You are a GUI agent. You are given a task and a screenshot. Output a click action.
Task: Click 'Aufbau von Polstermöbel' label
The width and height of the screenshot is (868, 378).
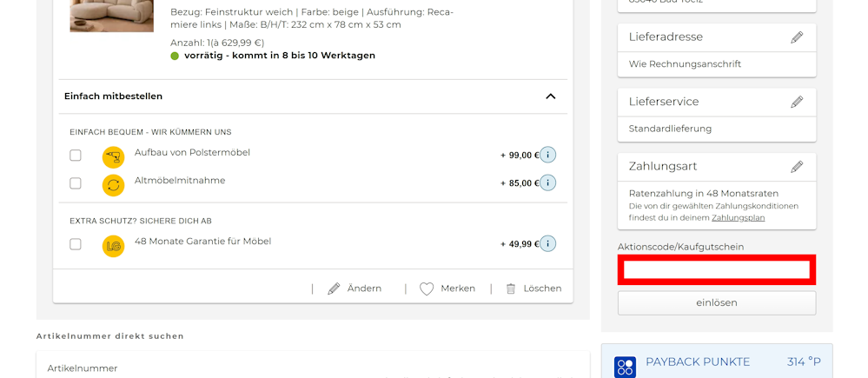click(192, 152)
